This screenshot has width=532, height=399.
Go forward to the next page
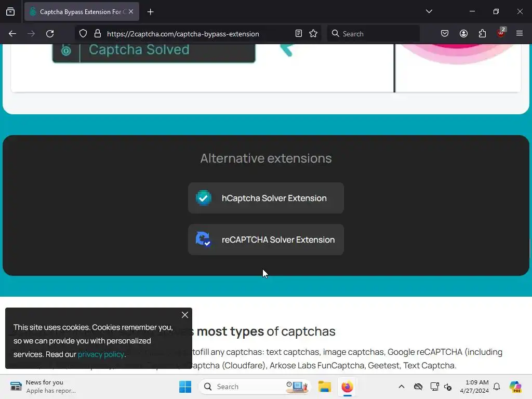pyautogui.click(x=31, y=34)
